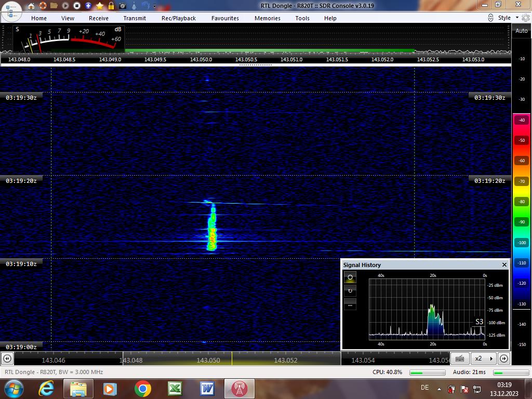Stop the radio with the stop icon
Screen dimensions: 532x399
pos(77,6)
